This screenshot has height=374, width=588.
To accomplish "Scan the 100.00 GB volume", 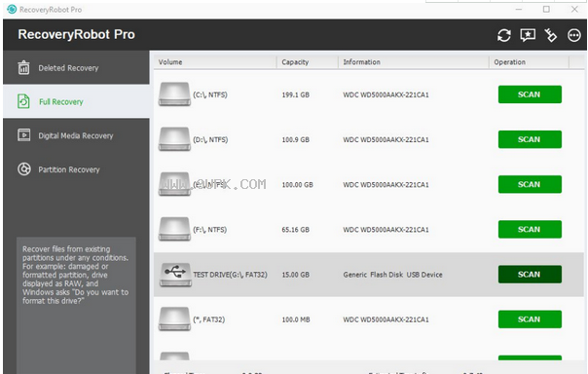I will 530,184.
